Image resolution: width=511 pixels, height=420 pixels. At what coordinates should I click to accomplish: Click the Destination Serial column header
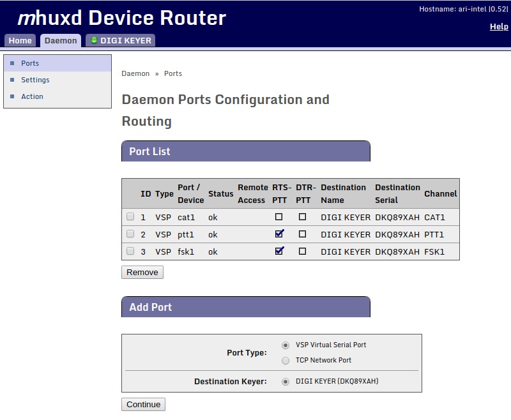click(397, 193)
